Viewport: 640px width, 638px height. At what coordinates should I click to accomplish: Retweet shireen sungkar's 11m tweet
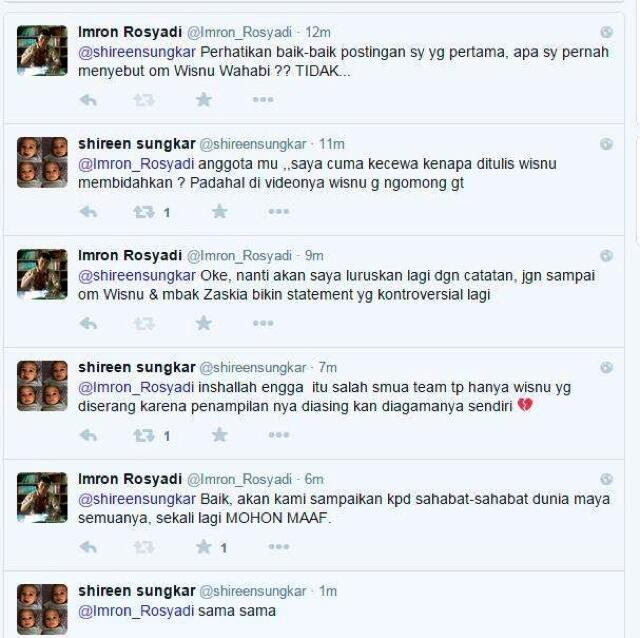tap(144, 212)
